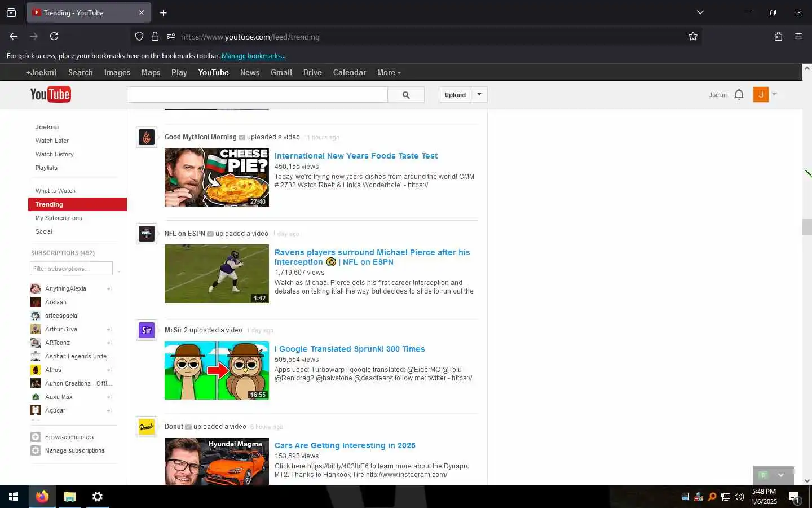Open My Subscriptions in sidebar
Image resolution: width=812 pixels, height=508 pixels.
click(x=59, y=218)
